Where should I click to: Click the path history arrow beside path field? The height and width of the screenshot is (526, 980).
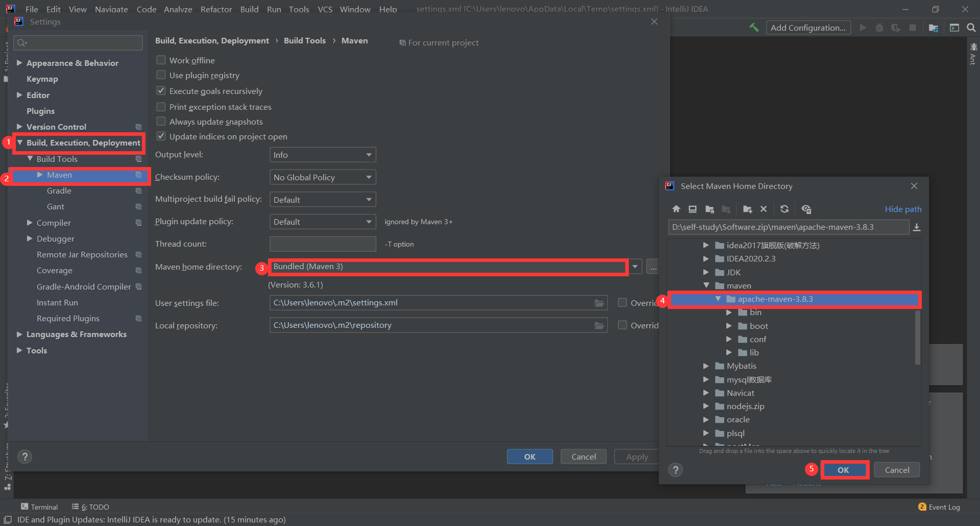[x=917, y=227]
